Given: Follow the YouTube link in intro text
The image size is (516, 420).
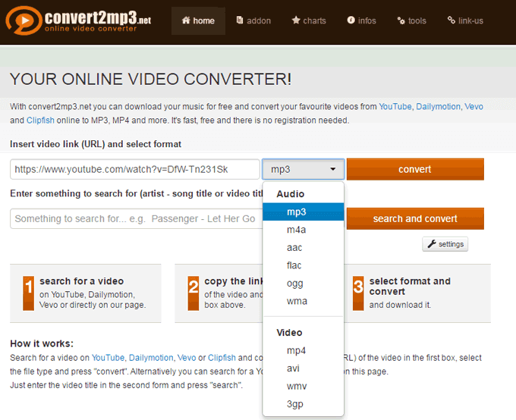Looking at the screenshot, I should pyautogui.click(x=395, y=107).
